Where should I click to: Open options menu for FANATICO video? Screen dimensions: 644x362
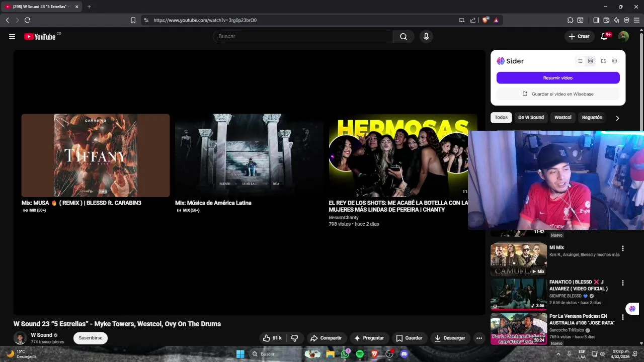(x=623, y=283)
